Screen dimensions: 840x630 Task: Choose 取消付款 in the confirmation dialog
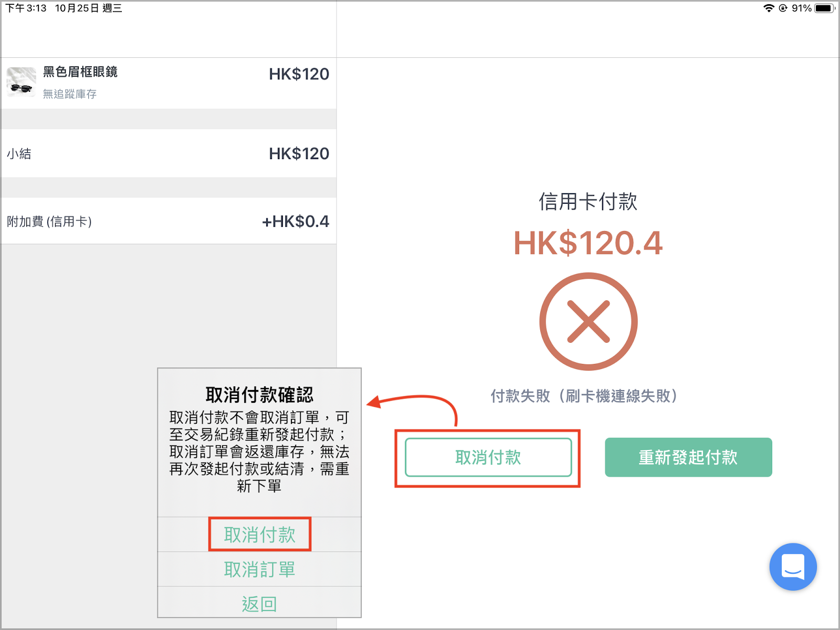coord(259,534)
